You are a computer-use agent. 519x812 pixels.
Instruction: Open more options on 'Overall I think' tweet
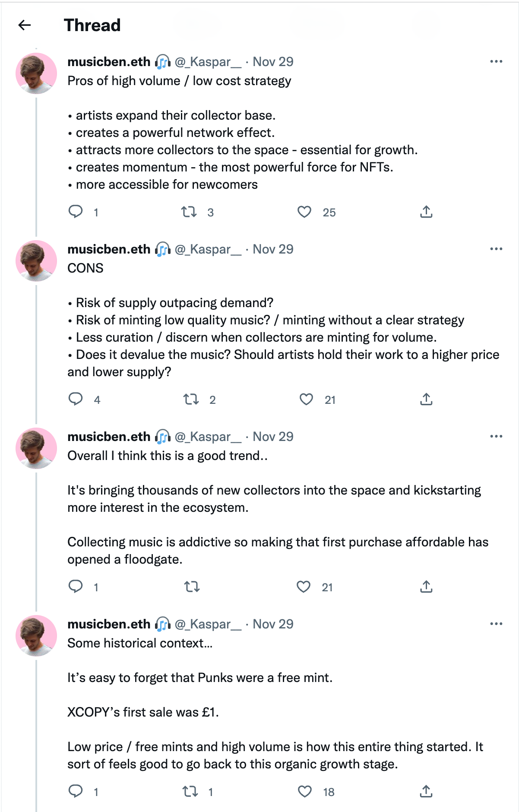click(496, 437)
